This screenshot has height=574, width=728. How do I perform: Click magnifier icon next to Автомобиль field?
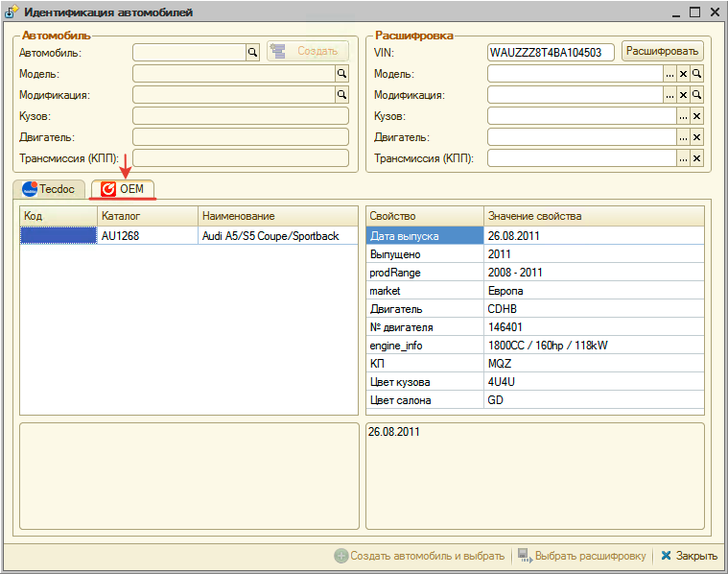pyautogui.click(x=253, y=53)
